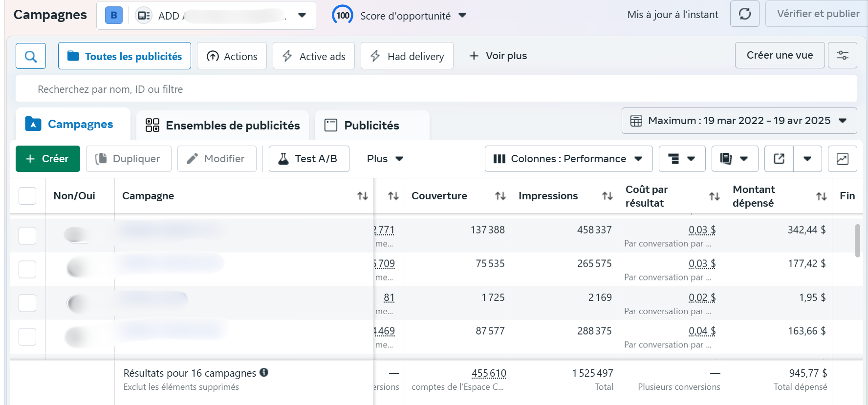The image size is (868, 405).
Task: Switch to the Publicités tab
Action: coord(371,126)
